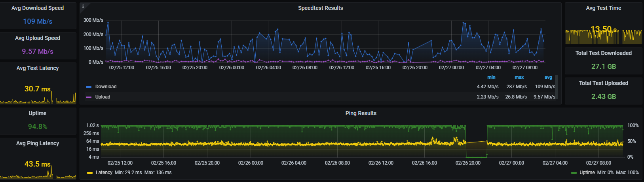Sort legend by the max column
The width and height of the screenshot is (644, 182).
519,78
